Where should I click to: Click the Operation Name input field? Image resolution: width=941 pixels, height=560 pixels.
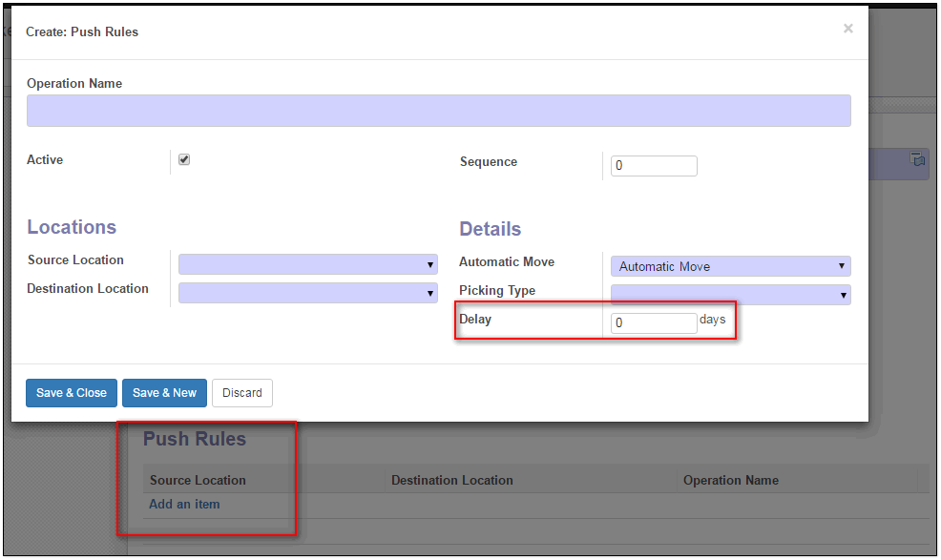(x=439, y=111)
